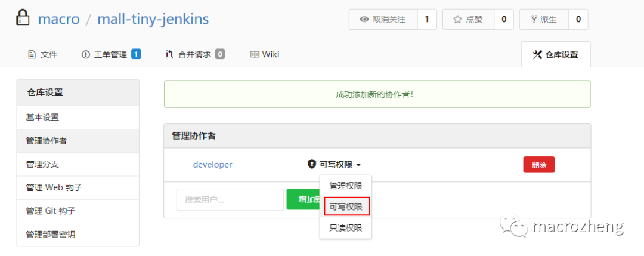Image resolution: width=644 pixels, height=256 pixels.
Task: Select 管理协作者 in the sidebar
Action: [x=78, y=141]
